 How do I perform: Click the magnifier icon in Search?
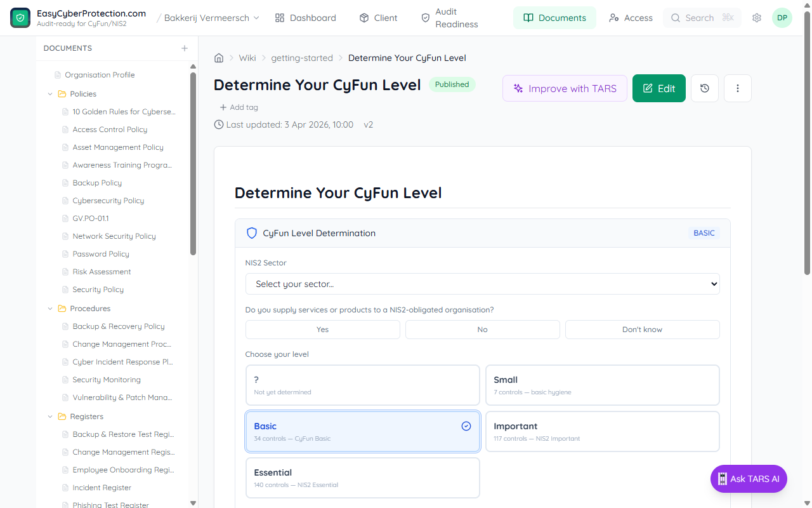pyautogui.click(x=676, y=18)
